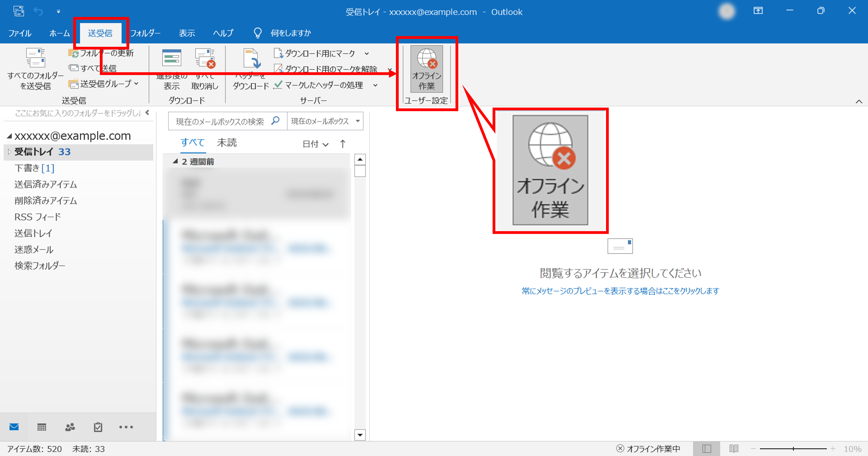The image size is (868, 456).
Task: Select Reading view in status bar
Action: tap(733, 448)
